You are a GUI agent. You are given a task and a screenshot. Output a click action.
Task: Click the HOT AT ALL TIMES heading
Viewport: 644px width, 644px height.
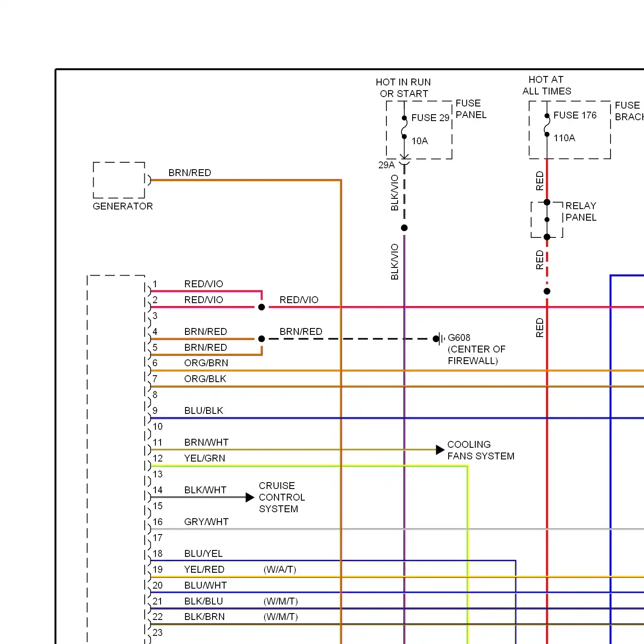pos(547,85)
